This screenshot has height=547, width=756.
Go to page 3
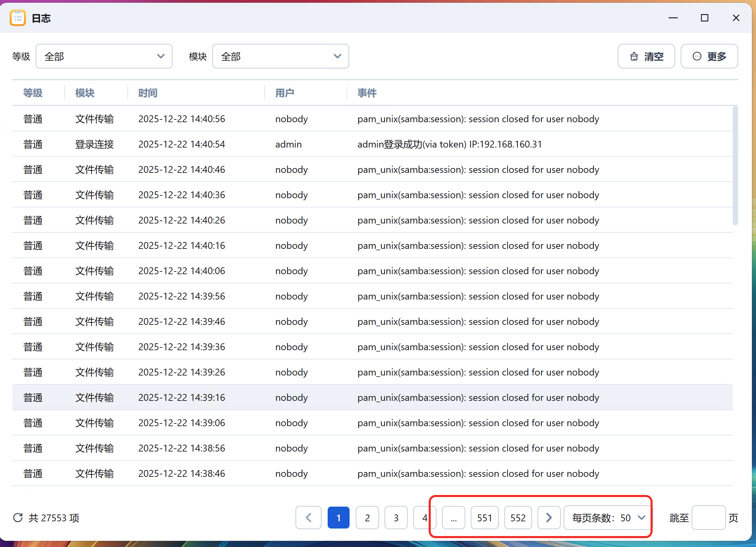click(x=396, y=518)
